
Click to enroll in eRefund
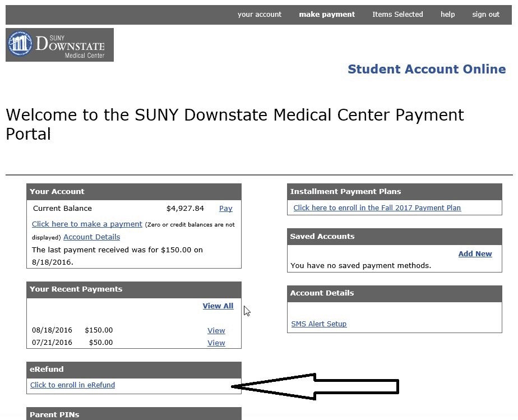pyautogui.click(x=72, y=385)
